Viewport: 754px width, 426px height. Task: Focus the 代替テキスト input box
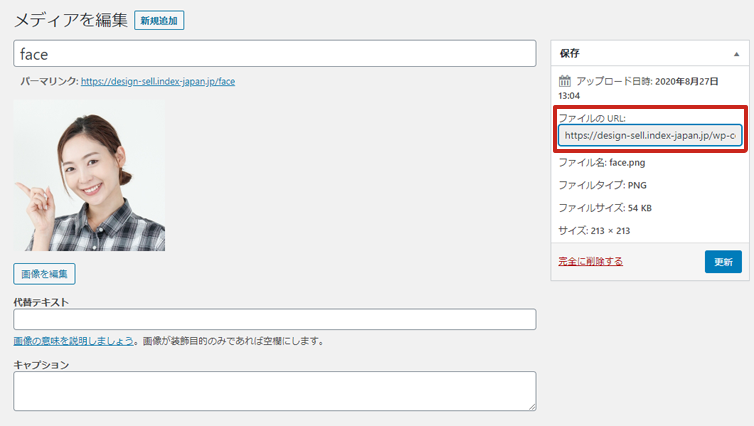coord(275,320)
